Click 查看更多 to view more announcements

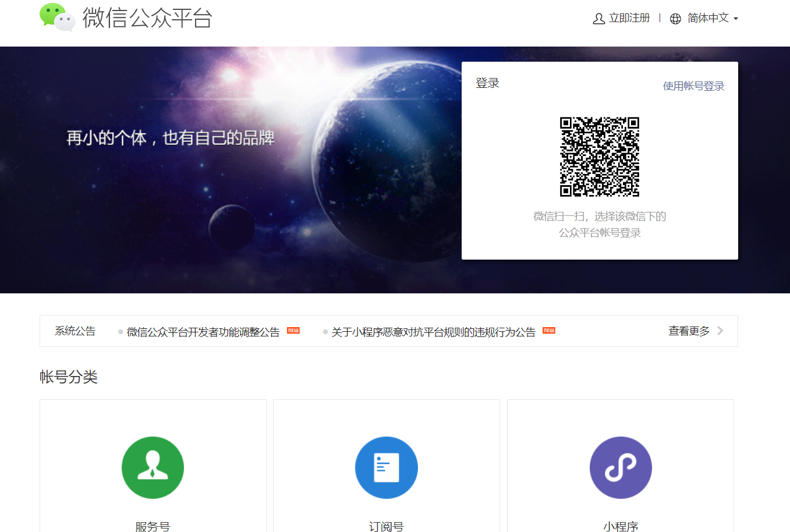[689, 331]
